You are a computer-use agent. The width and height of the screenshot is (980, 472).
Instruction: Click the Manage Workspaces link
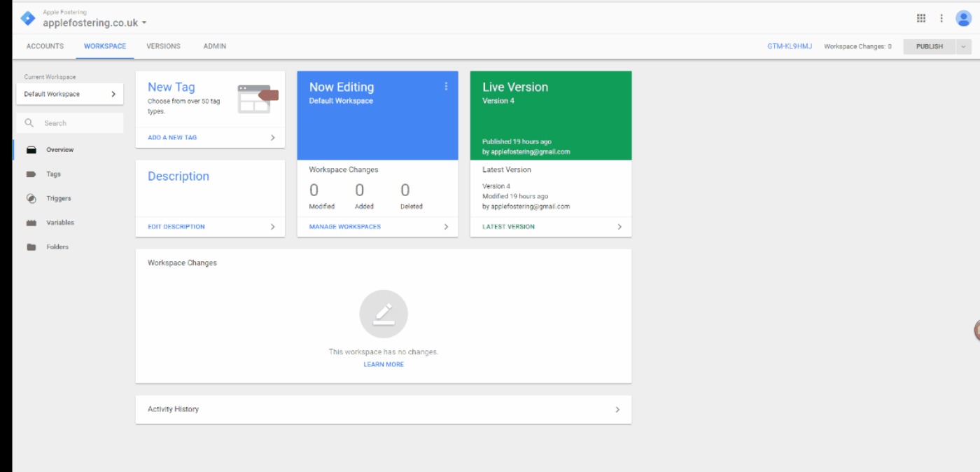click(345, 227)
